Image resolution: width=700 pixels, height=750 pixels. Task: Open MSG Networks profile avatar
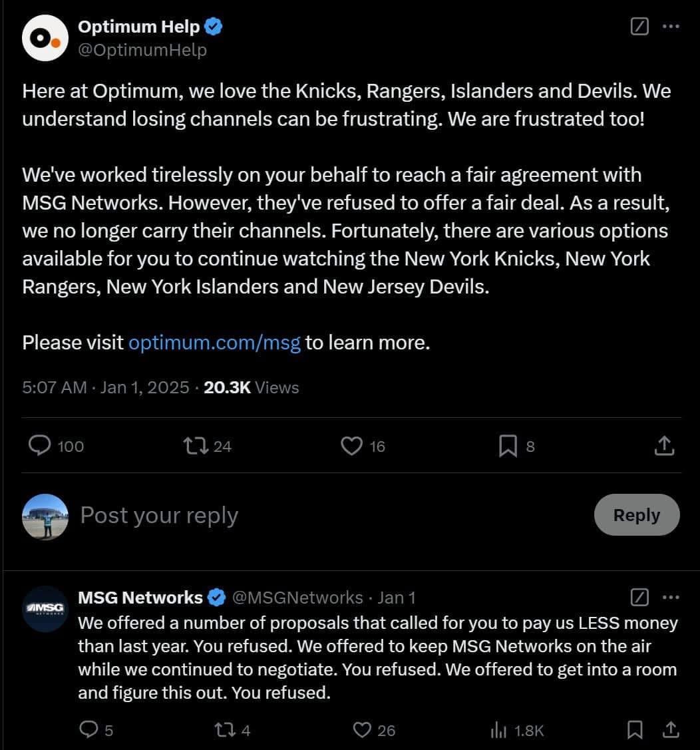45,608
